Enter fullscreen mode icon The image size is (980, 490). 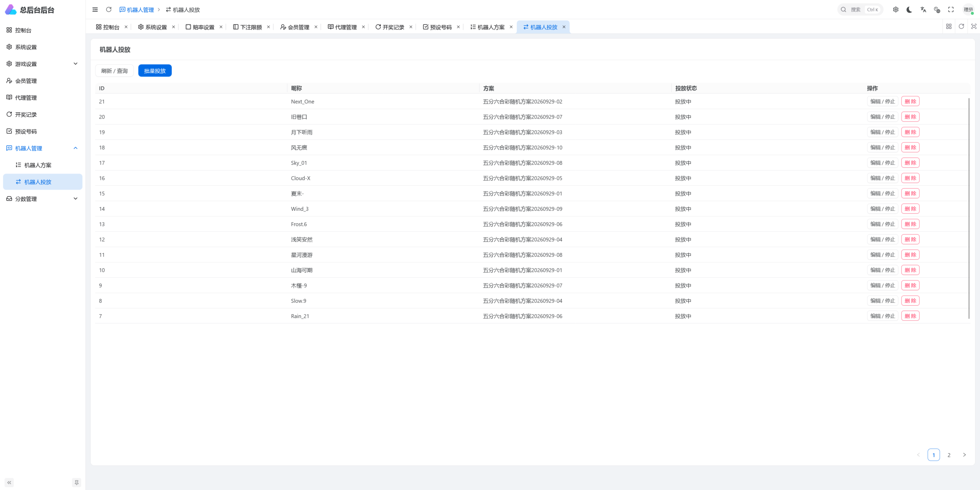[951, 10]
